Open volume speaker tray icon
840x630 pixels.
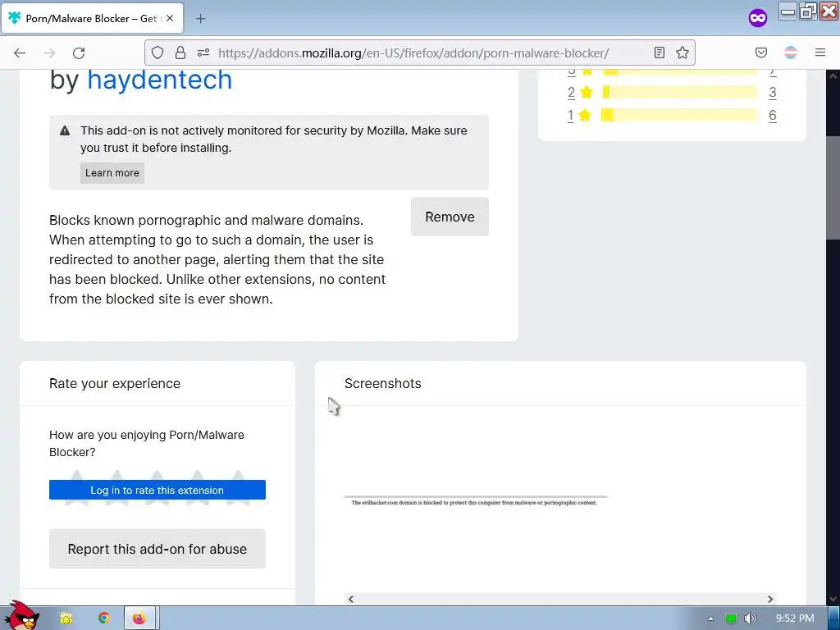(750, 619)
